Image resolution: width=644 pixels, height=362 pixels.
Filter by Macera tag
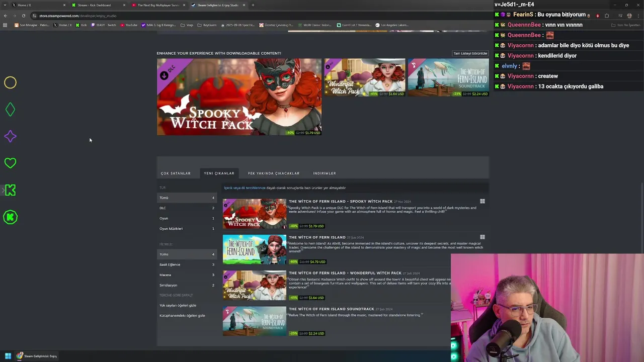(187, 275)
